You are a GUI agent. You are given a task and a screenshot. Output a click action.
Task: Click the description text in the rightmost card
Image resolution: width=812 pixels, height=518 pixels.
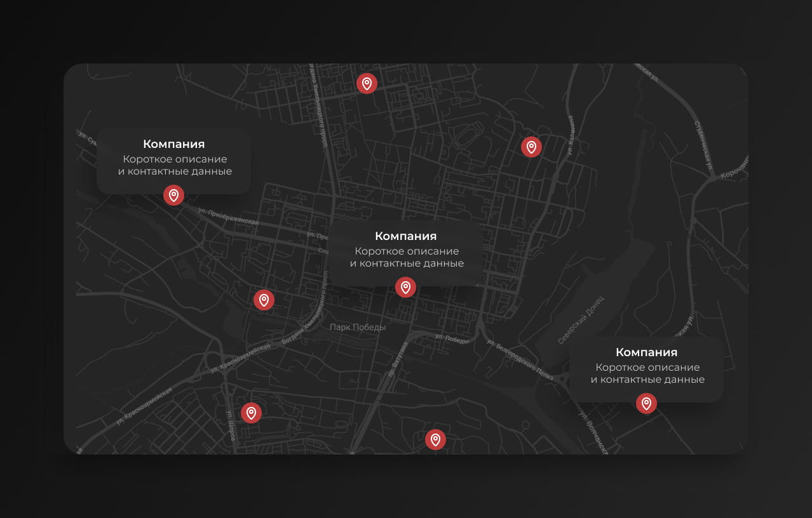(647, 373)
